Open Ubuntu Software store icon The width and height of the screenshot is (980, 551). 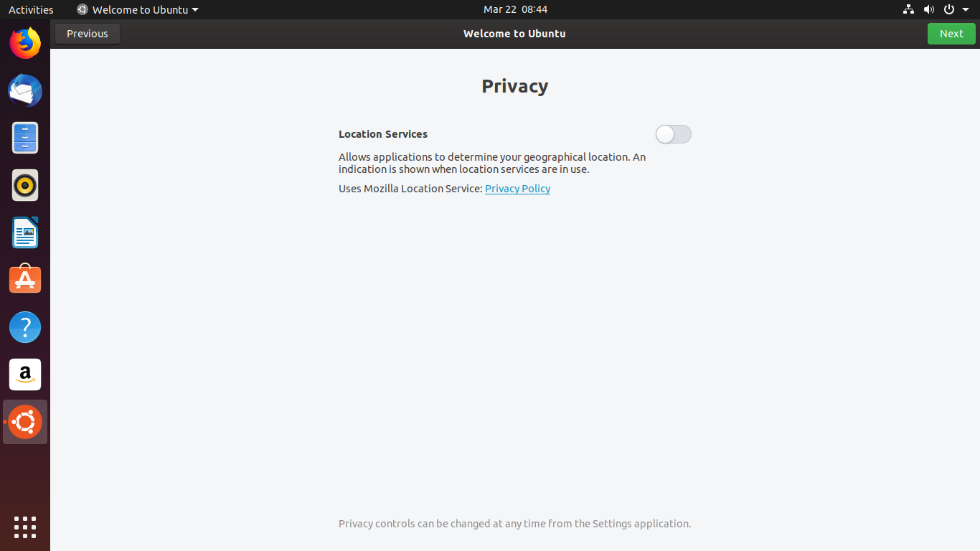pyautogui.click(x=25, y=280)
